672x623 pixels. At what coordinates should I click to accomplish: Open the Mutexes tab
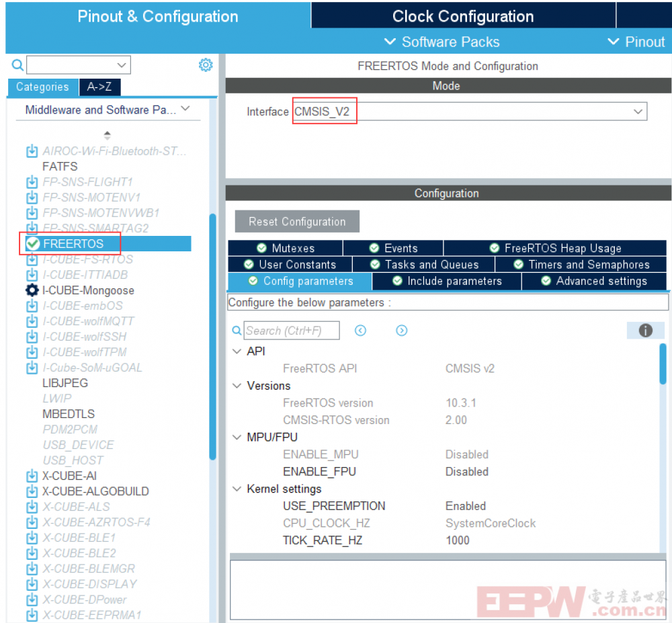point(286,248)
